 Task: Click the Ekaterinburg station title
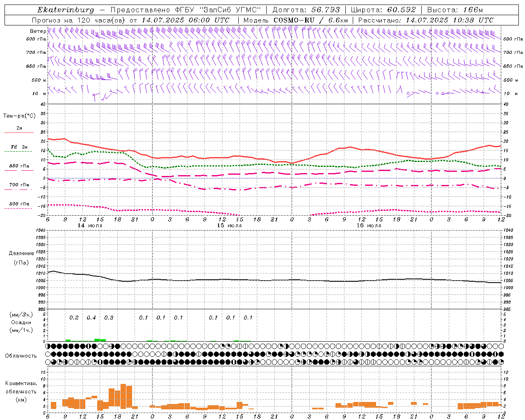point(66,10)
